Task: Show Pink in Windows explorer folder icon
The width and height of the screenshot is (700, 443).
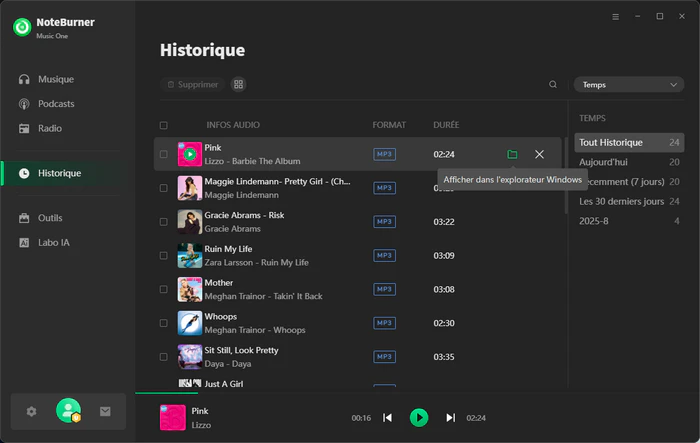Action: tap(512, 155)
